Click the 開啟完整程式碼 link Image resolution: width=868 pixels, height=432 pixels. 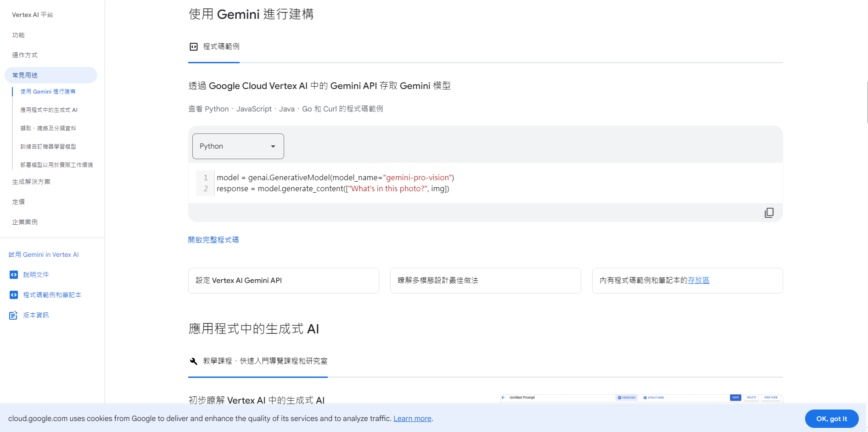click(x=213, y=240)
